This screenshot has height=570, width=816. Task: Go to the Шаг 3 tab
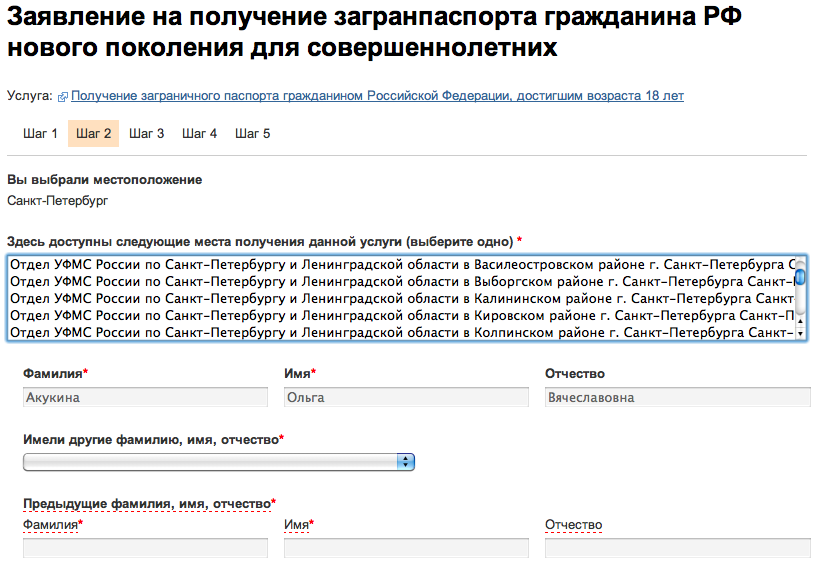pyautogui.click(x=146, y=134)
